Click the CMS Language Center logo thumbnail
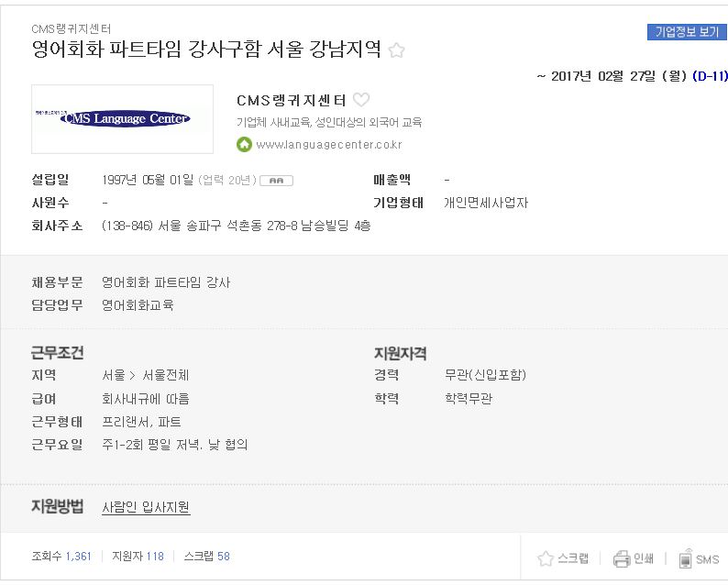 point(123,119)
